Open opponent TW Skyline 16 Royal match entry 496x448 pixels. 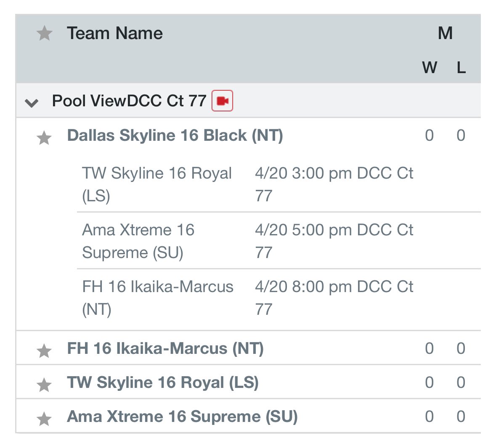157,184
